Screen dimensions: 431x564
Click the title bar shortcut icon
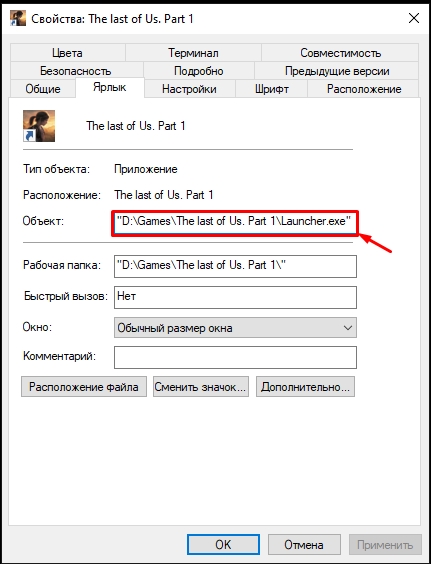pos(18,18)
